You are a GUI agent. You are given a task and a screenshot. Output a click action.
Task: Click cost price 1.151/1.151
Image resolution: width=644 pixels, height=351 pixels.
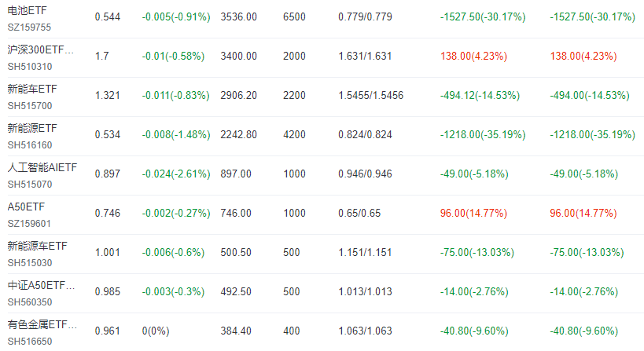click(x=365, y=253)
